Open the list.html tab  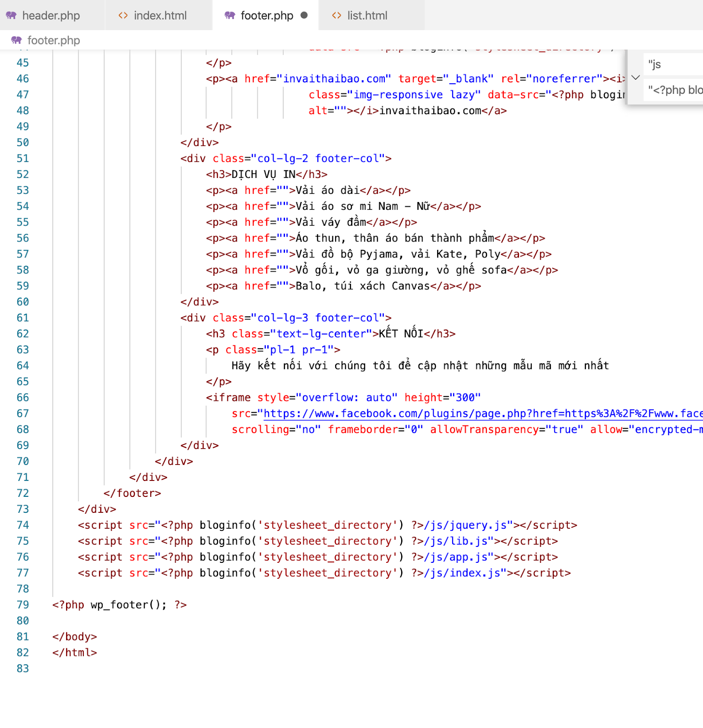coord(372,15)
